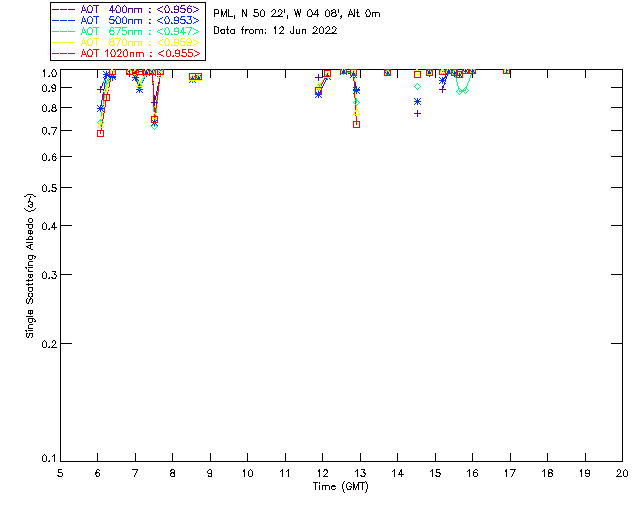
Task: Click the 0.2 y-axis tick label
Action: point(49,344)
